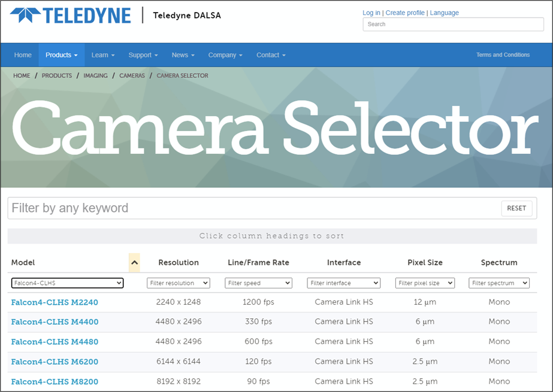
Task: Sort by the Pixel Size column heading
Action: coord(425,262)
